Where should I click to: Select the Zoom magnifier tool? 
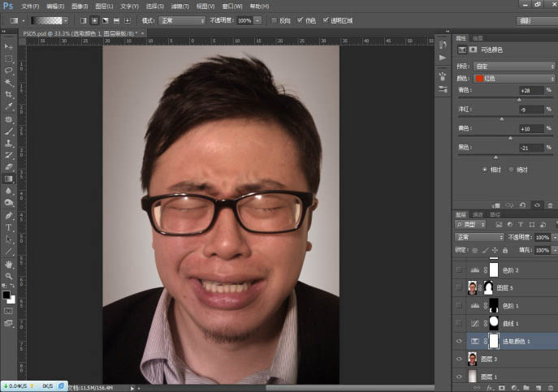pyautogui.click(x=9, y=276)
